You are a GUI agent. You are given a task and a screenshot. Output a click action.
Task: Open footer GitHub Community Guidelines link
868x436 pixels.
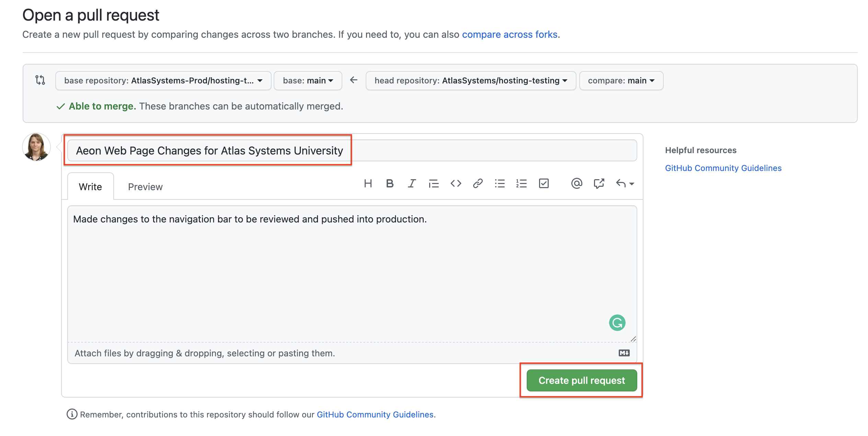tap(375, 414)
